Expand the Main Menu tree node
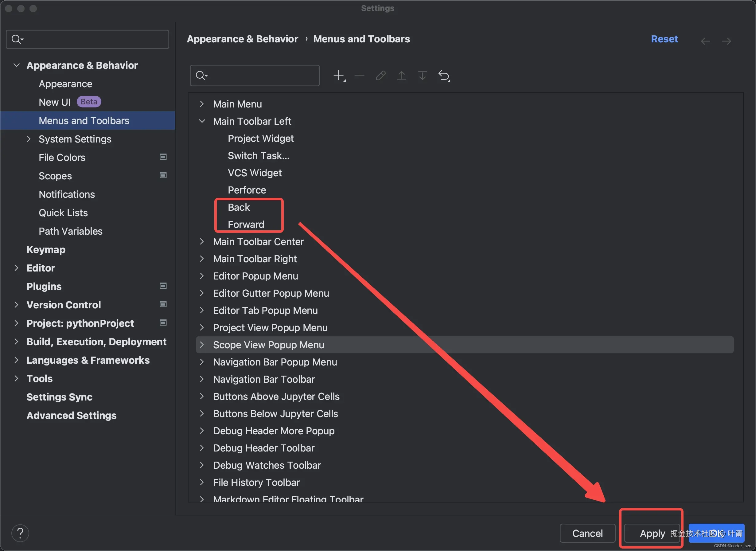The width and height of the screenshot is (756, 551). 202,104
